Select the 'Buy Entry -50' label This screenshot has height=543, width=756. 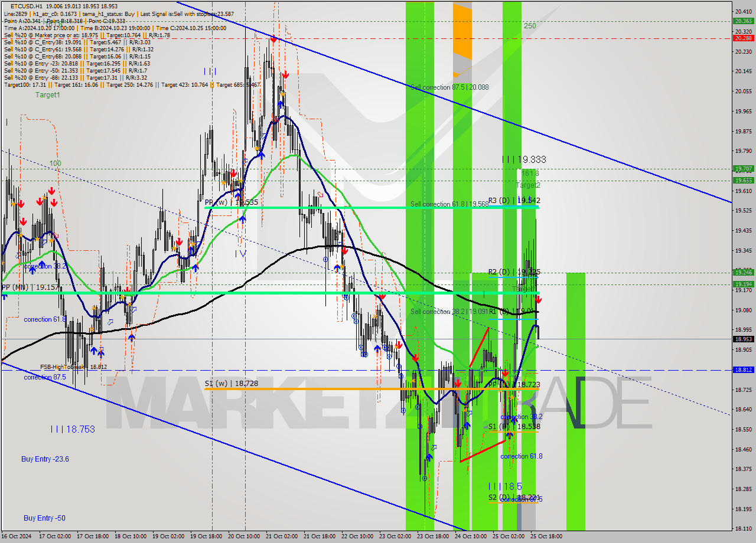coord(44,518)
